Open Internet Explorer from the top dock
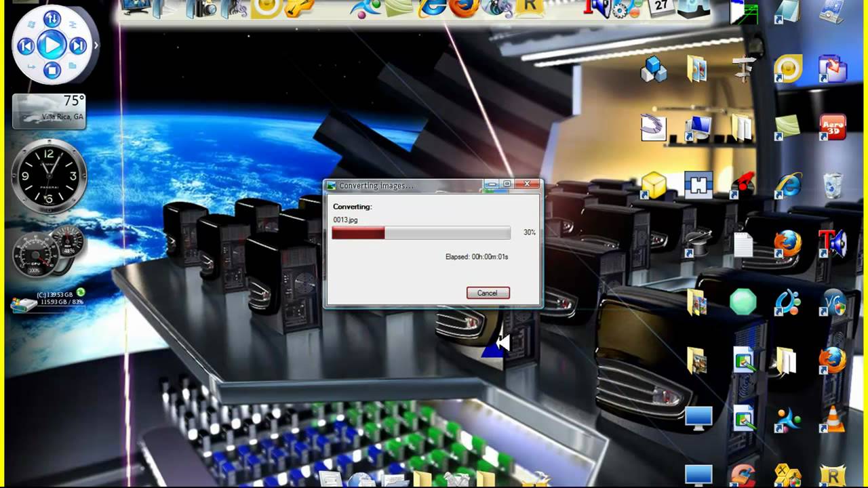The width and height of the screenshot is (868, 488). pyautogui.click(x=432, y=8)
